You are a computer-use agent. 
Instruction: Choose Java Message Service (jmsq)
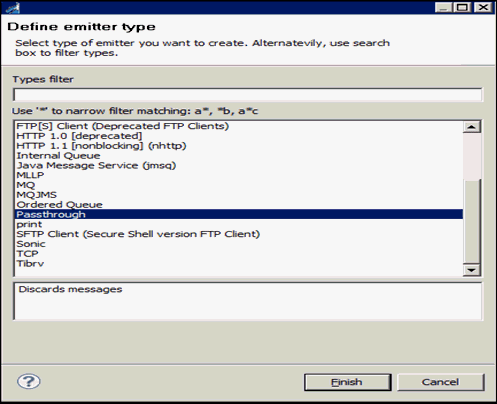[x=96, y=165]
